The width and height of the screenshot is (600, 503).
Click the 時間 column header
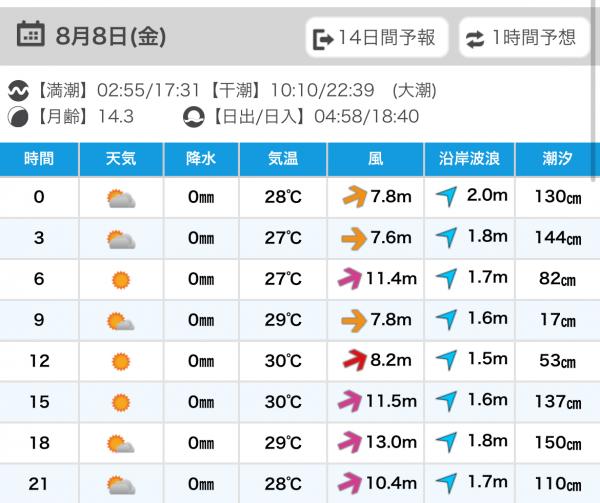pos(39,159)
